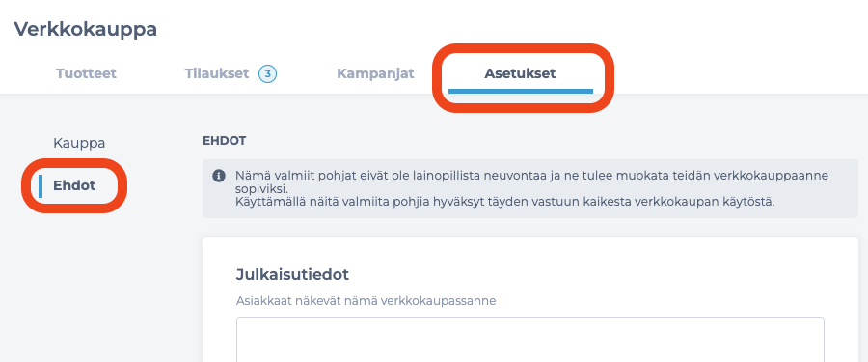
Task: Select the Asetukset tab
Action: click(x=520, y=73)
